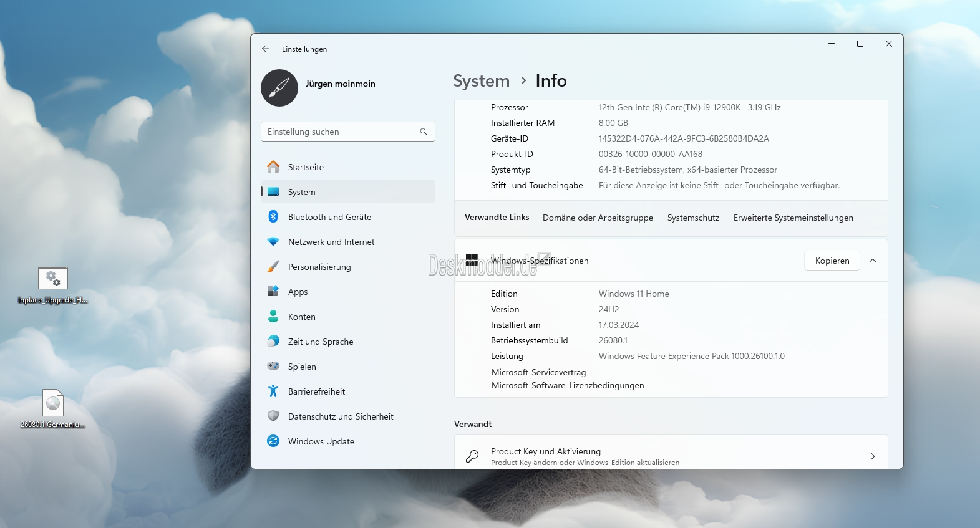Go to Zeit und Sprache

coord(348,342)
